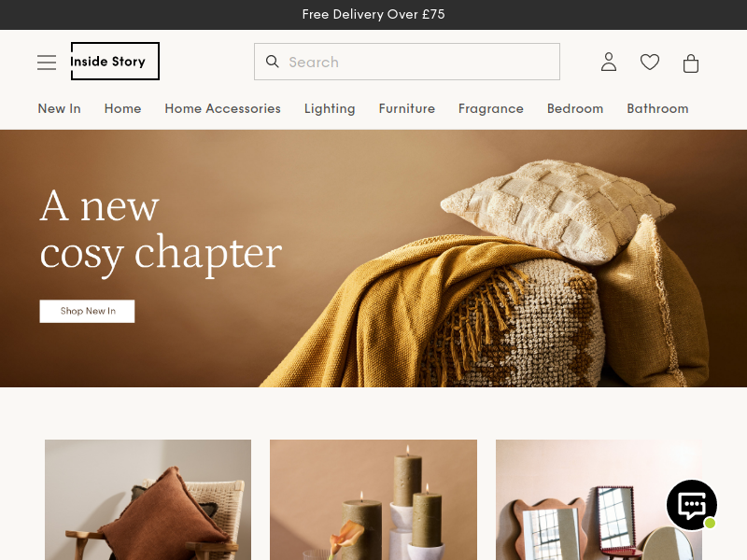
Task: Open Fragrance category
Action: (x=491, y=109)
